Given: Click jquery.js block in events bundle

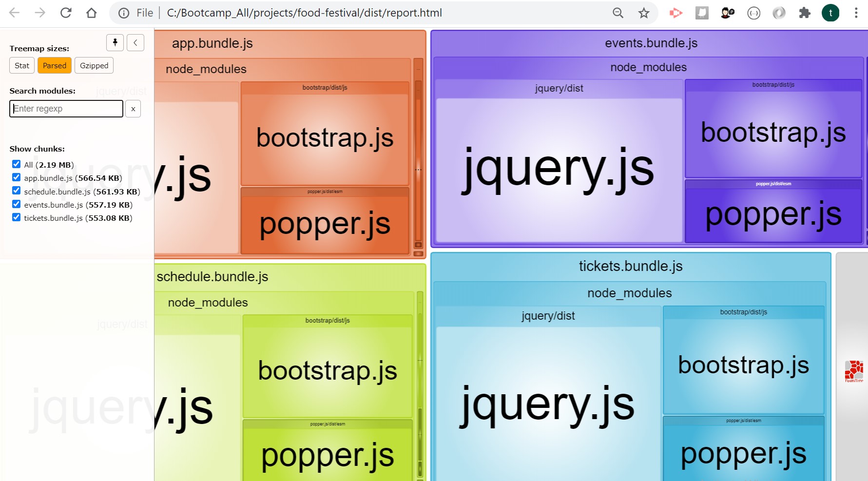Looking at the screenshot, I should 559,170.
